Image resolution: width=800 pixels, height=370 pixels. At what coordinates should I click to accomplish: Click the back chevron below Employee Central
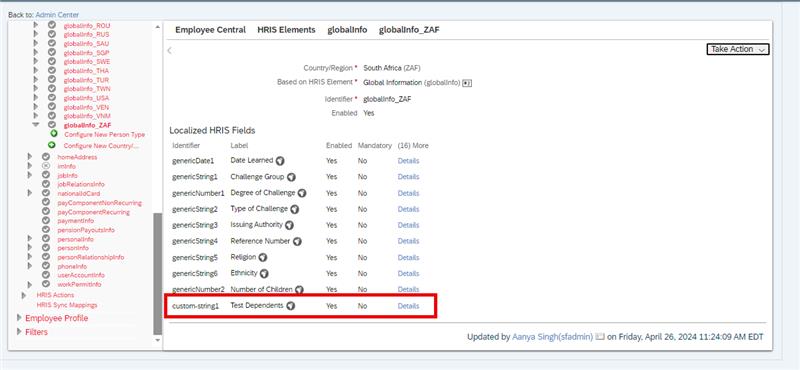point(169,50)
